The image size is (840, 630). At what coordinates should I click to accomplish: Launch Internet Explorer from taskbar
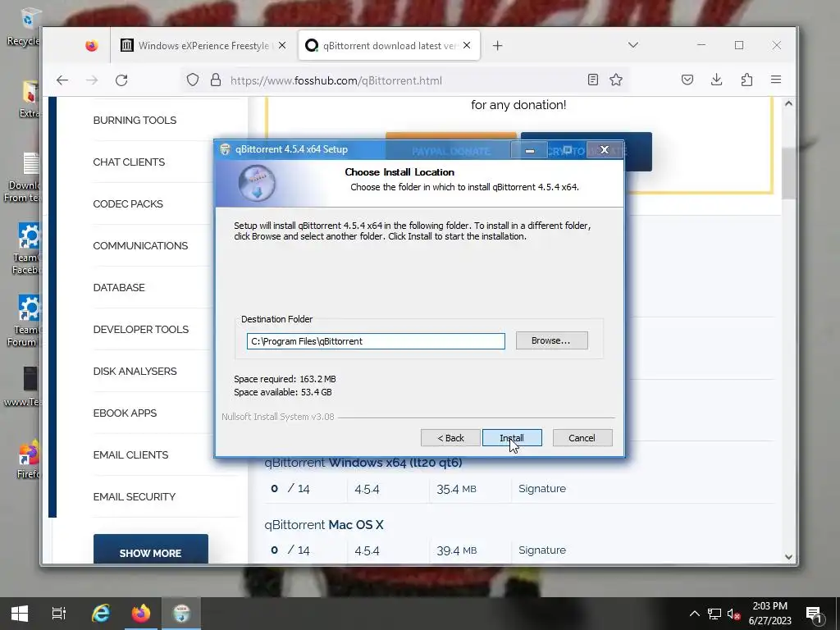tap(100, 614)
